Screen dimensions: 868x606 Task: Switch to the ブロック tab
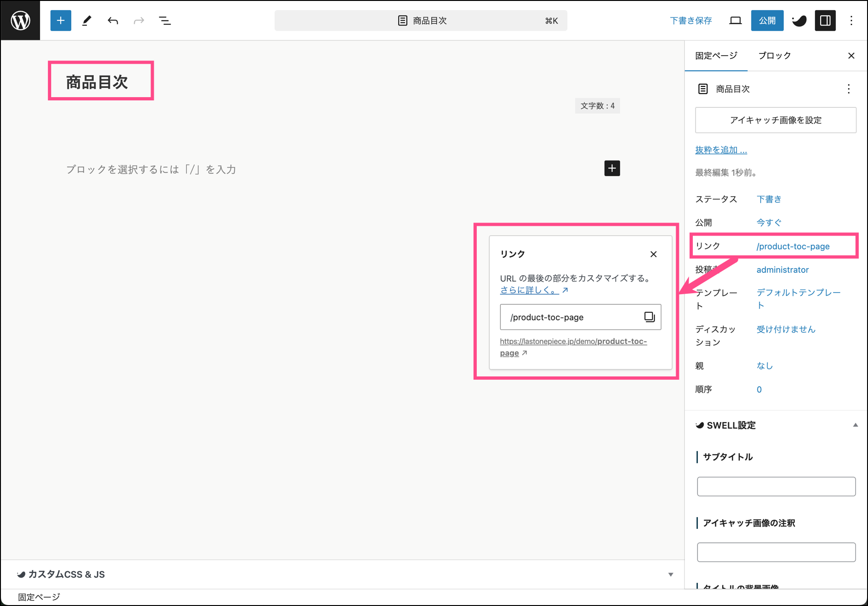point(775,56)
